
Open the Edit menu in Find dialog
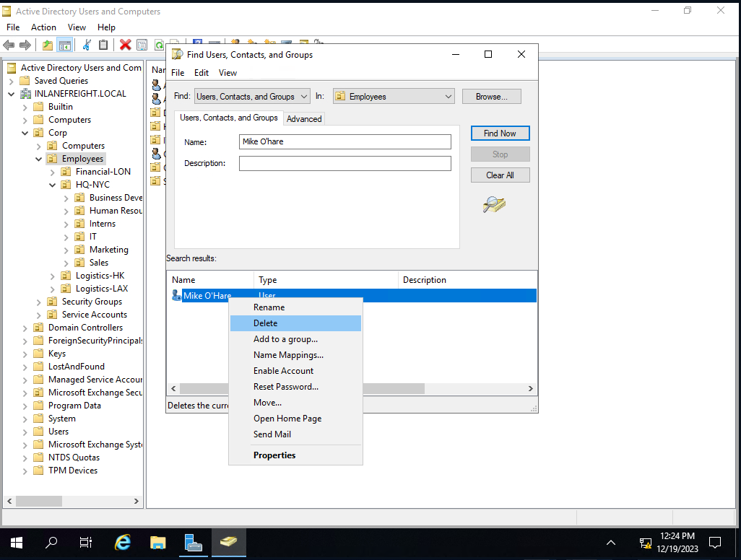point(201,73)
